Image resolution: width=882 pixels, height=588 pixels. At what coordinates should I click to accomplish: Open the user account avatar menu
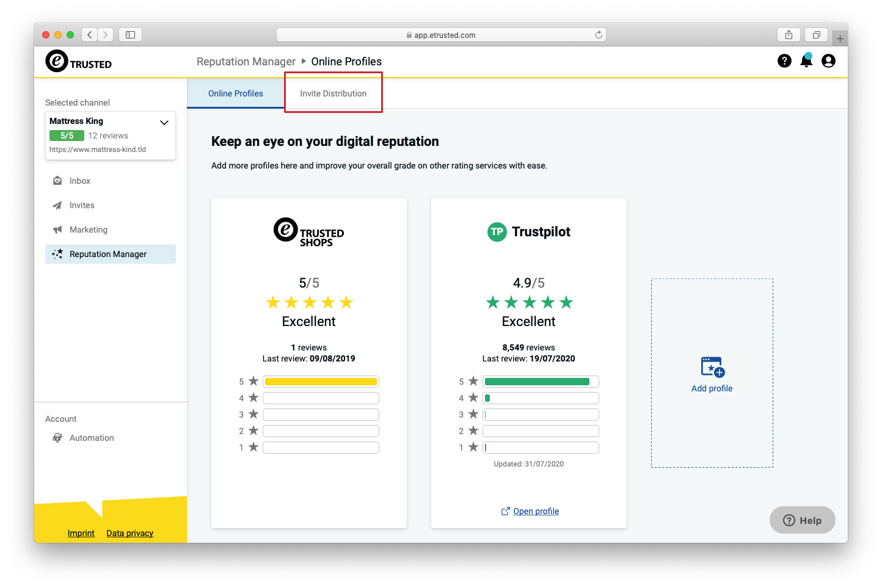[x=828, y=61]
